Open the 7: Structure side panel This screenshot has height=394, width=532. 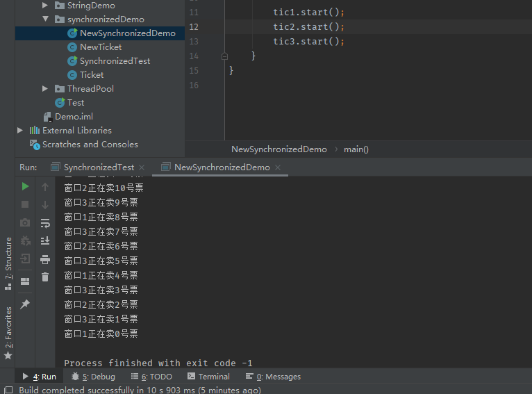(8, 264)
